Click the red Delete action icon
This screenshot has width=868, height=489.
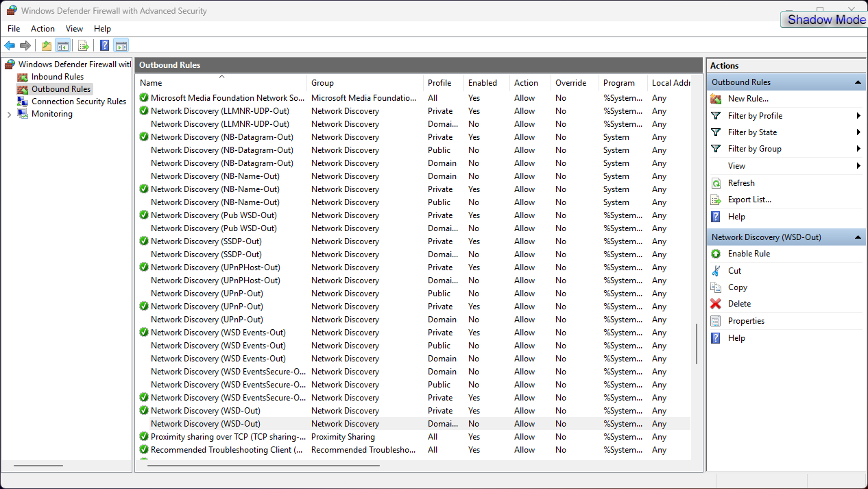[716, 304]
